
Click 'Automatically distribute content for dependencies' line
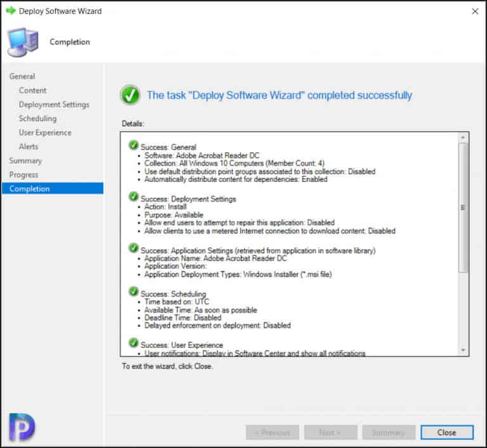tap(236, 179)
